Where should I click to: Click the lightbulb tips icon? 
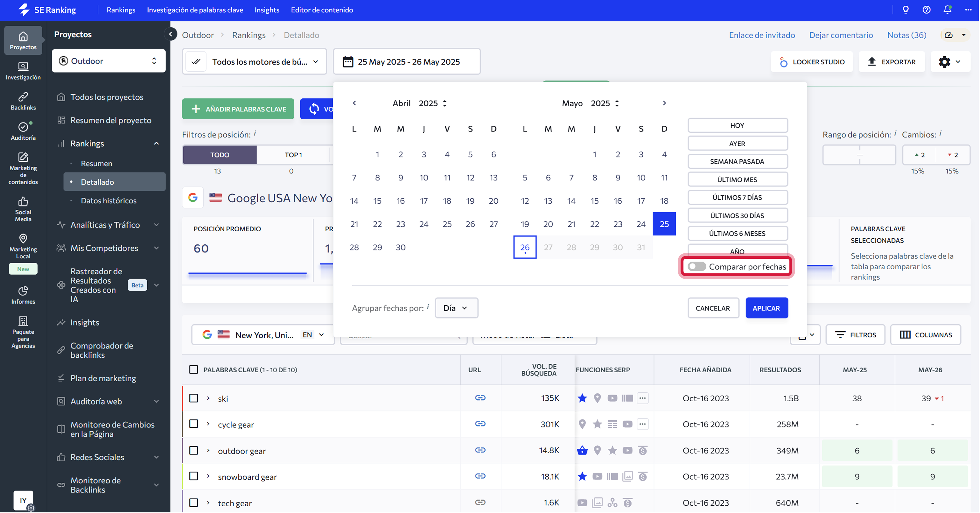point(906,10)
